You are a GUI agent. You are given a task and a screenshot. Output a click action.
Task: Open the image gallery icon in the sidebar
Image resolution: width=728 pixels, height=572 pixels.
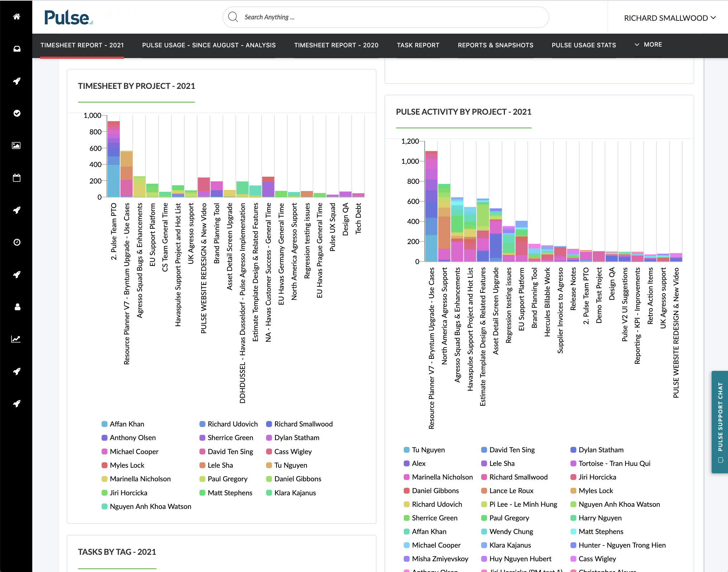pyautogui.click(x=16, y=146)
